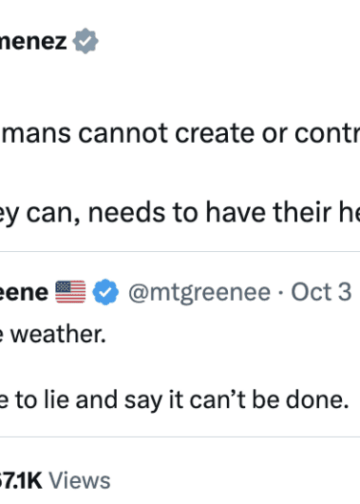360x504 pixels.
Task: Click the tweet line "can, needs to have their"
Action: pyautogui.click(x=180, y=213)
